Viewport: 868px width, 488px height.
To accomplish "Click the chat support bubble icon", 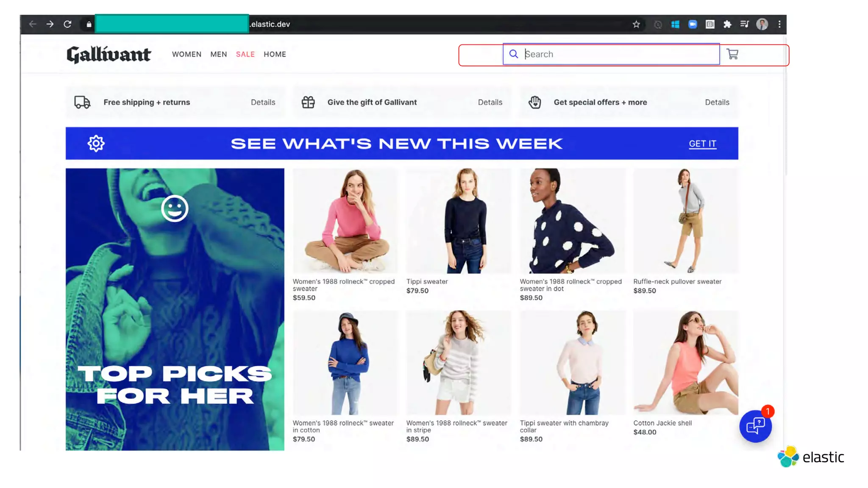I will click(x=755, y=426).
